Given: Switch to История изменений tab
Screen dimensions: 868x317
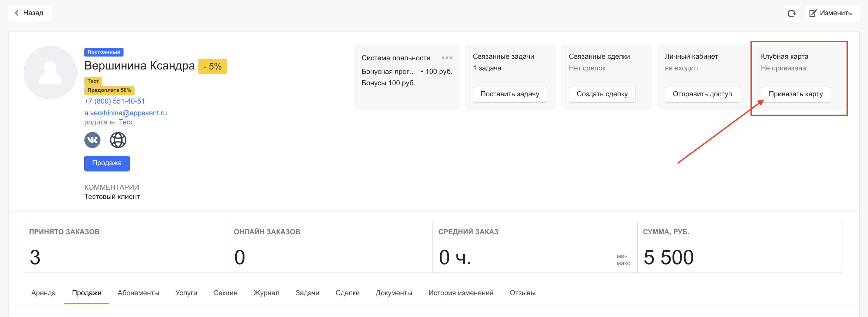Looking at the screenshot, I should point(461,293).
